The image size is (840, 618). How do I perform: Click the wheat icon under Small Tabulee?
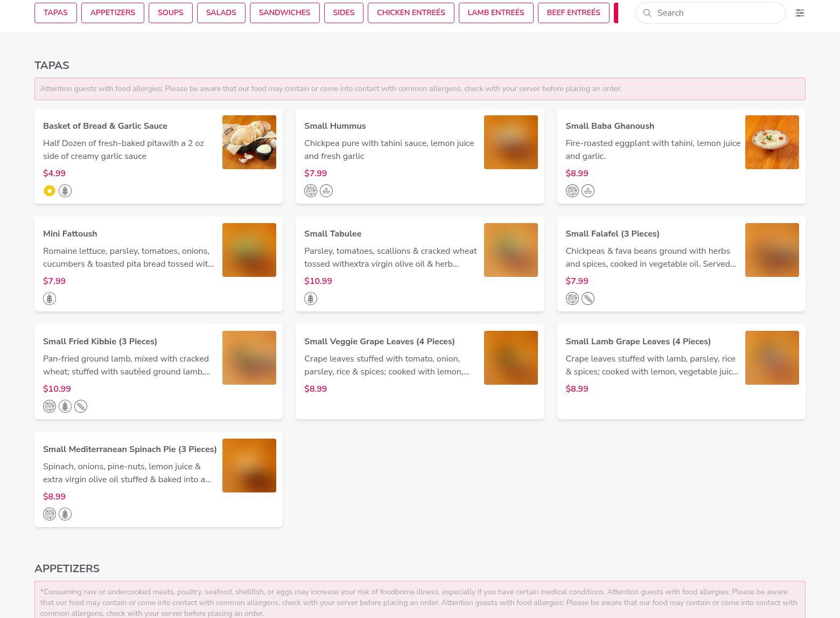click(x=311, y=298)
